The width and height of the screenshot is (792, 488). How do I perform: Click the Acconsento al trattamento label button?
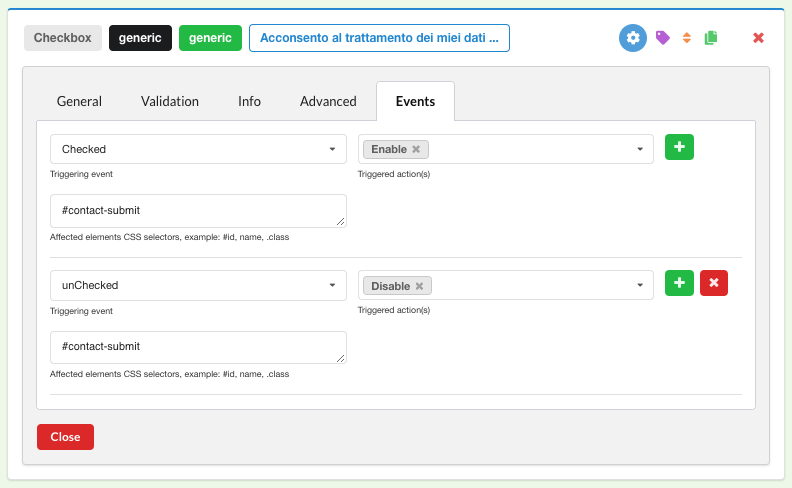point(379,38)
